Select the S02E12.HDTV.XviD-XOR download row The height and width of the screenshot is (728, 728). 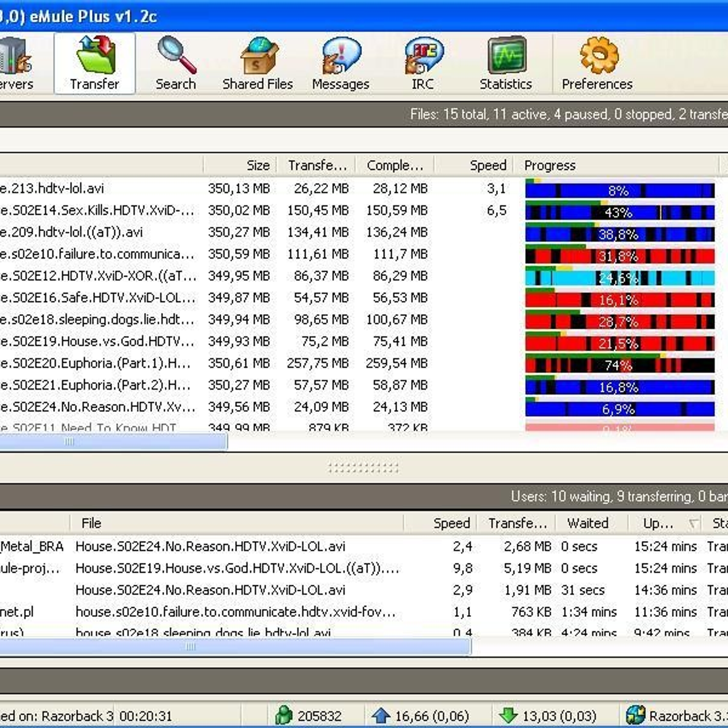point(364,276)
